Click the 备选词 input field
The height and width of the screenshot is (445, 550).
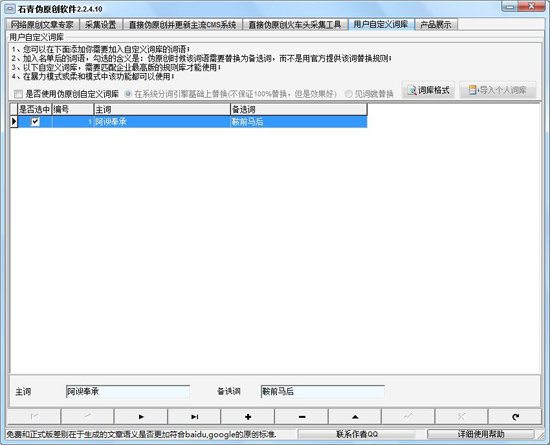pyautogui.click(x=322, y=391)
